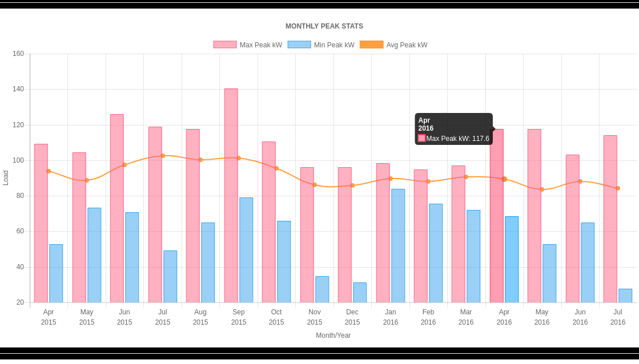Click the 160 y-axis tick label
This screenshot has width=639, height=364.
pyautogui.click(x=18, y=54)
